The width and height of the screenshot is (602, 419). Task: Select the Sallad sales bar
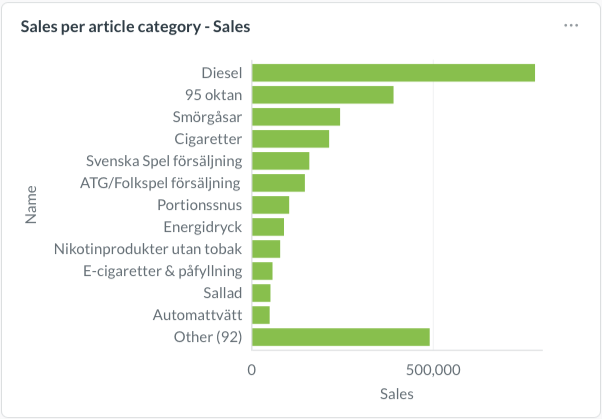[x=261, y=293]
